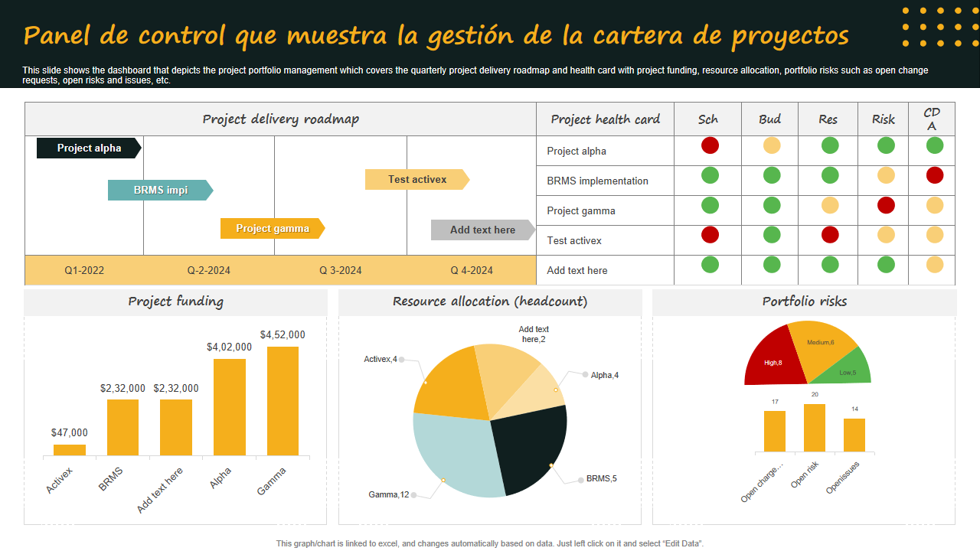Click the Q 3-2024 quarter label
This screenshot has width=980, height=551.
click(341, 270)
